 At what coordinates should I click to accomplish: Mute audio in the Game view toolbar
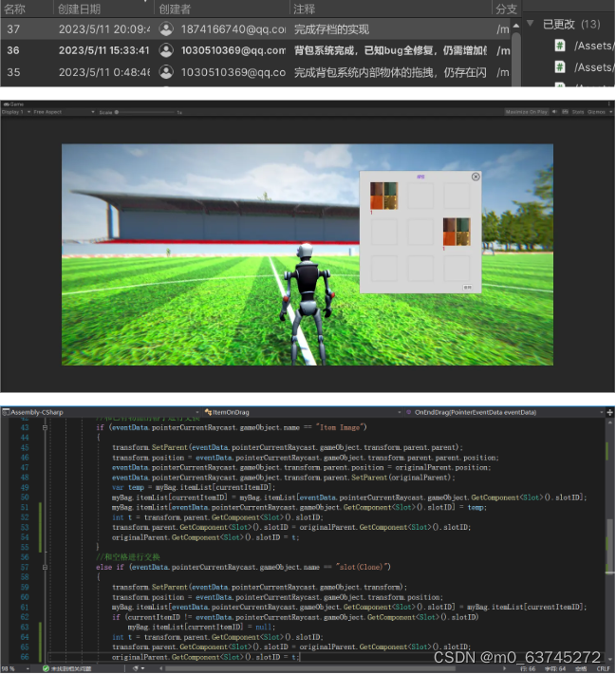554,112
